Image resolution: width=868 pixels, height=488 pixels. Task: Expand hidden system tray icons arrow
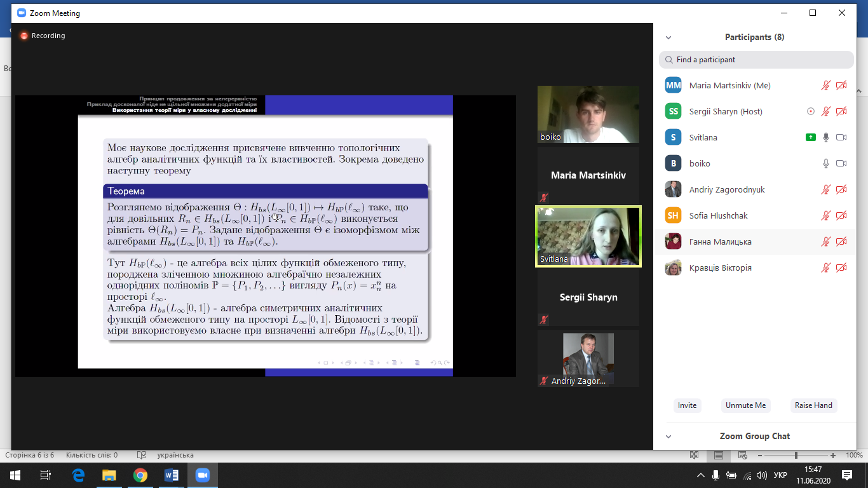(700, 475)
